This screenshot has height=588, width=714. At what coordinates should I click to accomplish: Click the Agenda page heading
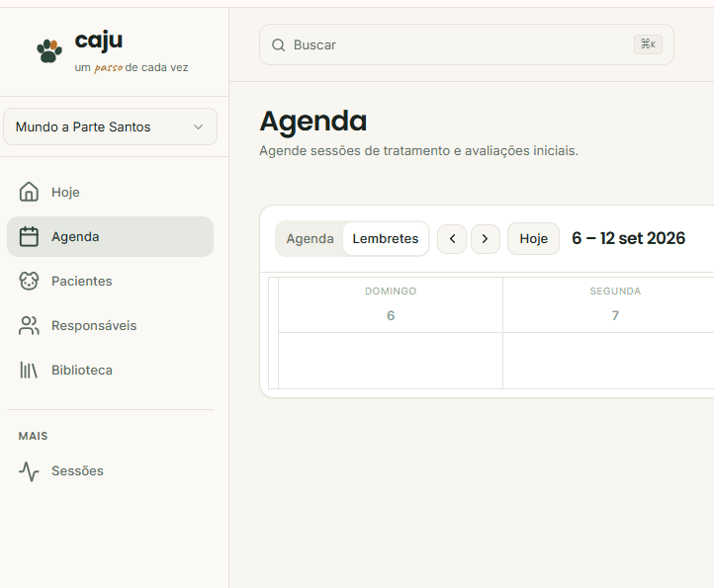point(313,122)
